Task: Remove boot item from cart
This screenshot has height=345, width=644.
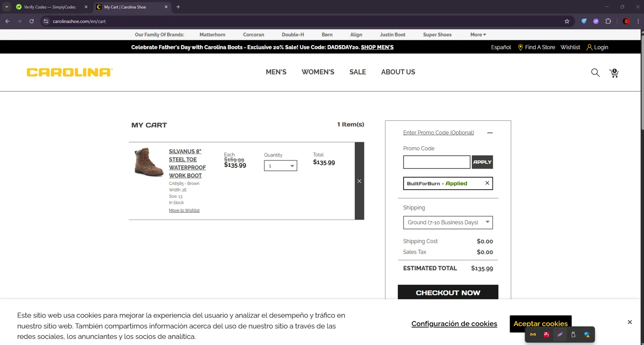Action: click(359, 181)
